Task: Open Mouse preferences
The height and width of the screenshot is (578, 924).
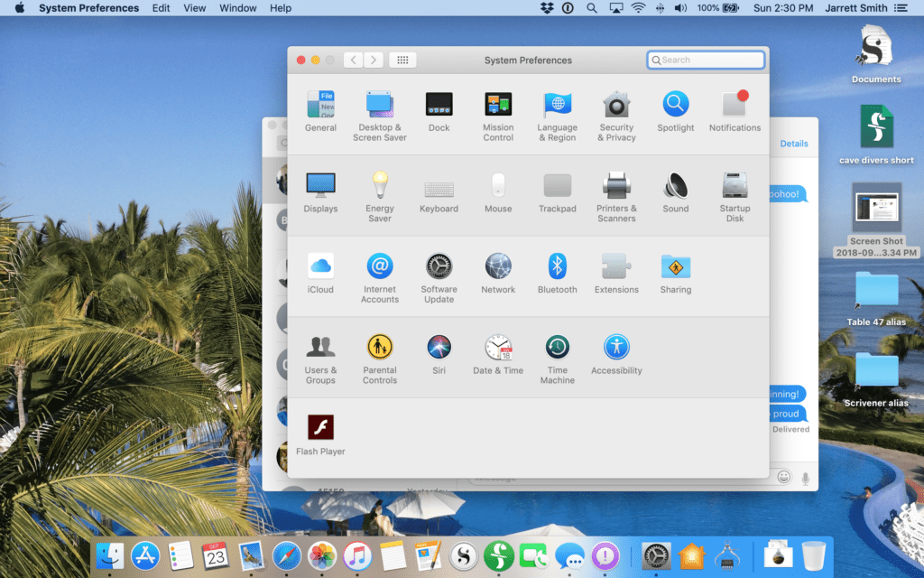Action: 498,191
